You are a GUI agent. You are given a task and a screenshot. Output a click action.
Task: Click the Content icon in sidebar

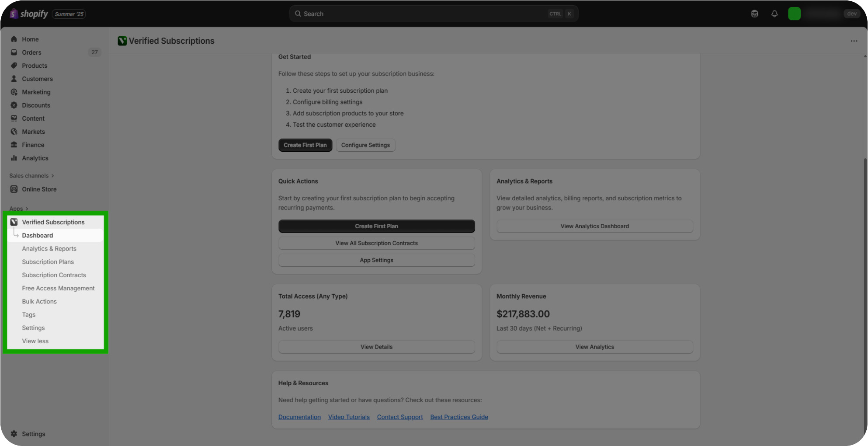tap(14, 118)
